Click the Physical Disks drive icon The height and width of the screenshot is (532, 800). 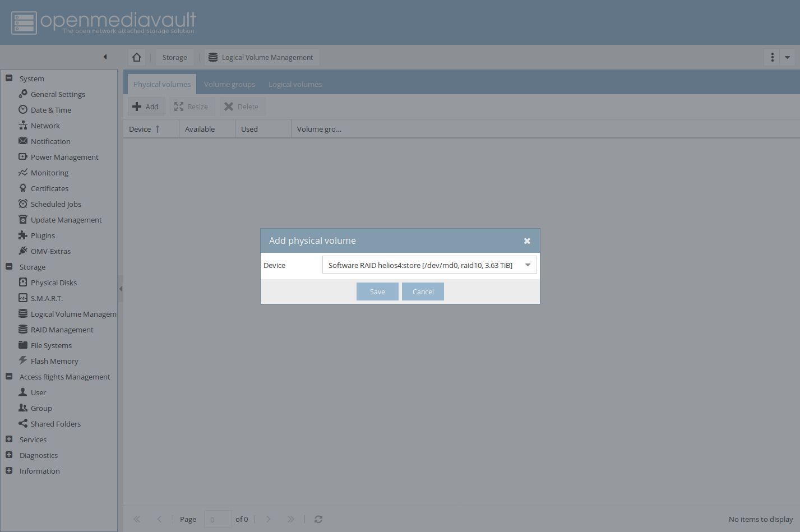(x=23, y=282)
